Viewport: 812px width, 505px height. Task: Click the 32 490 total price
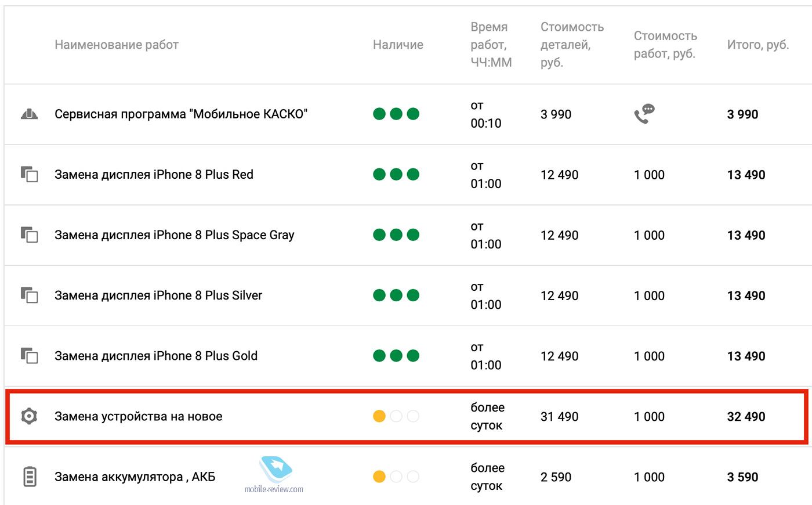[x=746, y=416]
